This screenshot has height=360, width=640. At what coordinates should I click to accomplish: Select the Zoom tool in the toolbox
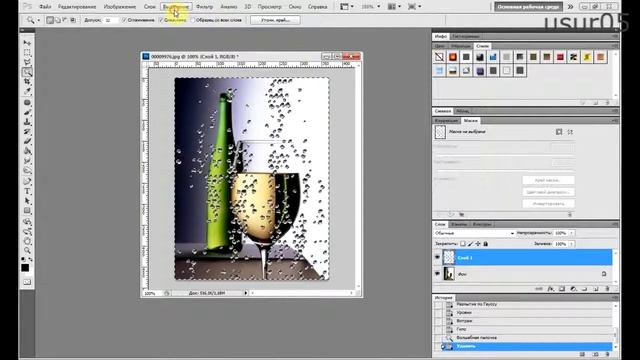point(27,250)
